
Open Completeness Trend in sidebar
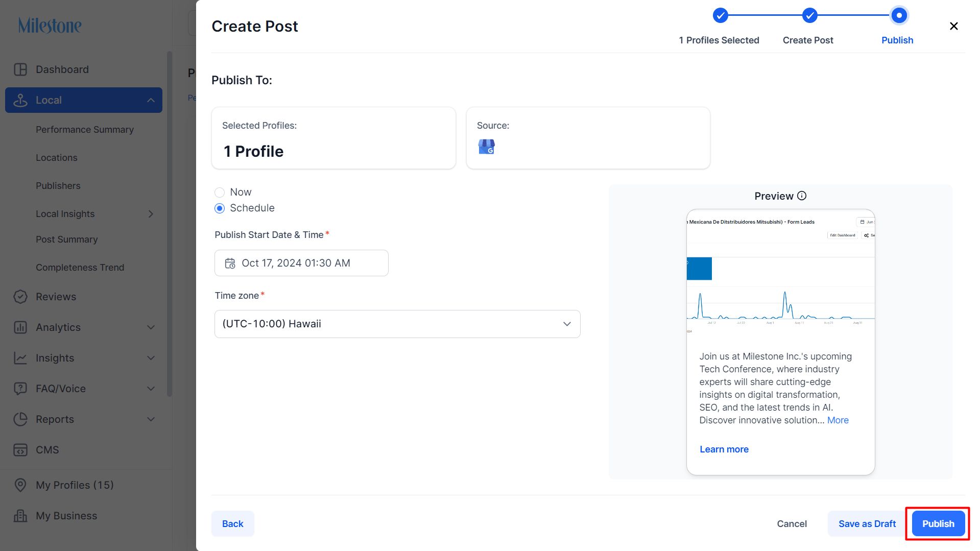[x=80, y=268]
